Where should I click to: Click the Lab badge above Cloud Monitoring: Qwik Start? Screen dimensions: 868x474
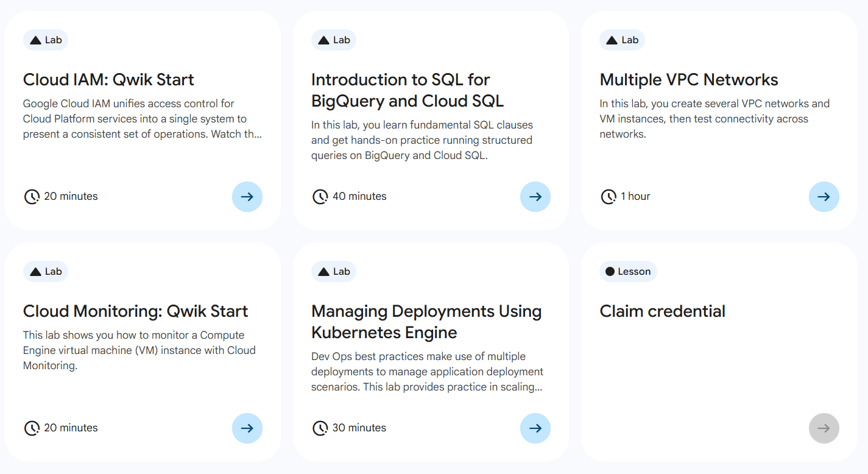46,272
